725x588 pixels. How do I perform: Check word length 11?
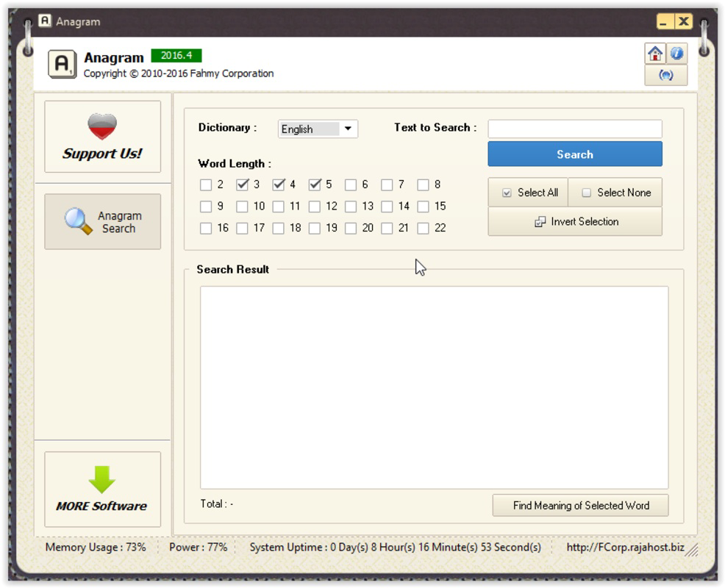[x=279, y=207]
